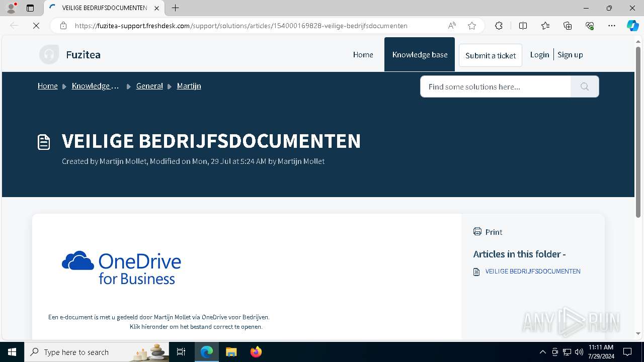
Task: Click the Home breadcrumb link
Action: click(x=48, y=86)
